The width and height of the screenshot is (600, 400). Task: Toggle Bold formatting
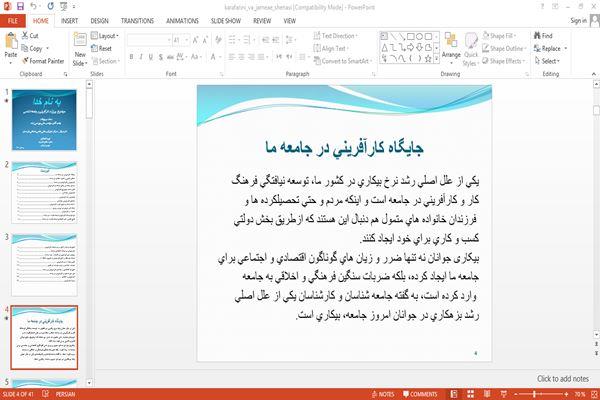131,57
